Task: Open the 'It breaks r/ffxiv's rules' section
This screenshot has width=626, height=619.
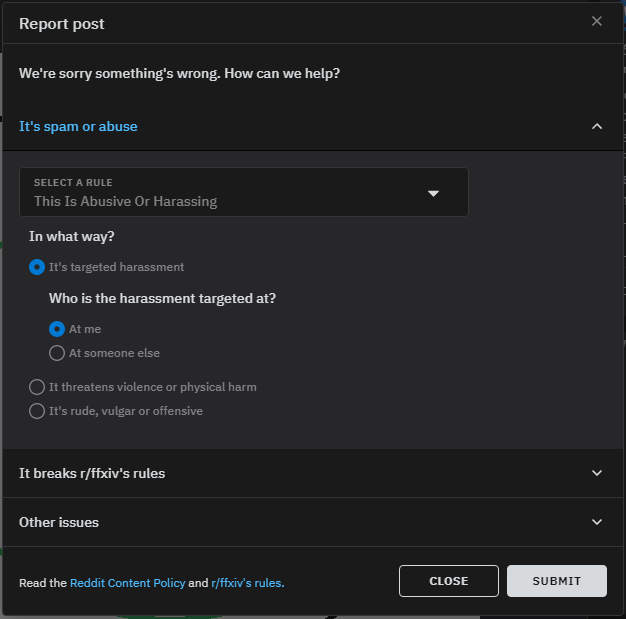Action: click(92, 473)
